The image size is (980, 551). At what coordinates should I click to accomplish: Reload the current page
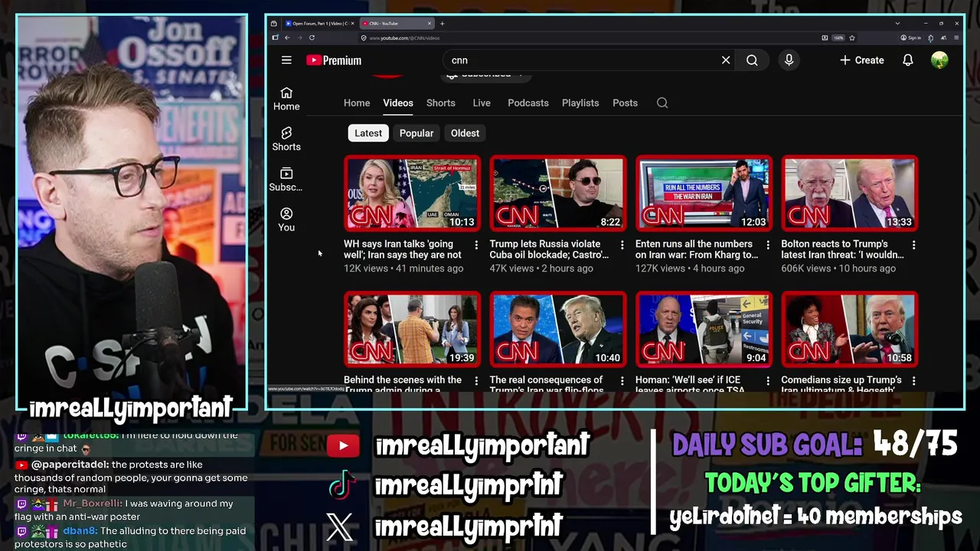pos(312,37)
